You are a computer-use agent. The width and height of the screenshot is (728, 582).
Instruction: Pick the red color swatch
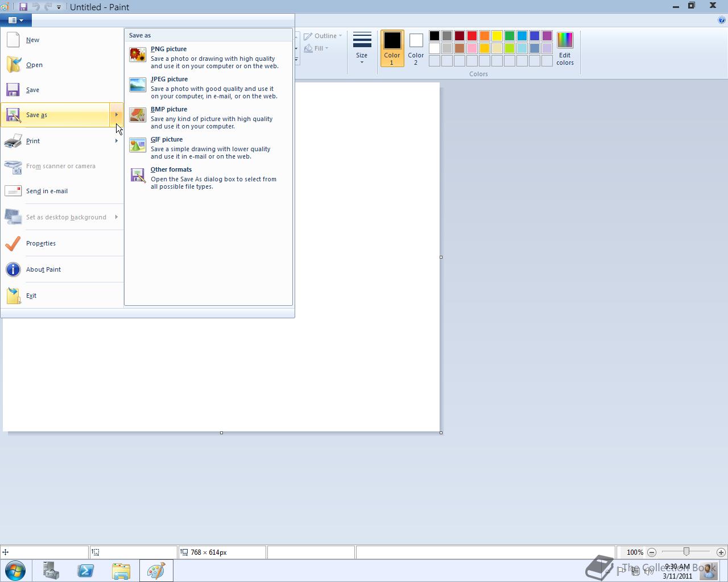472,36
